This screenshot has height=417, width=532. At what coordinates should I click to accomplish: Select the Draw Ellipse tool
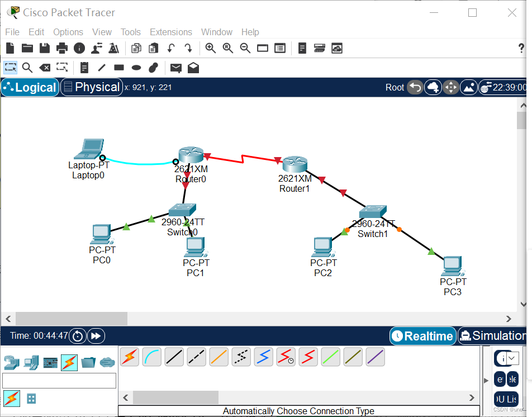tap(136, 68)
